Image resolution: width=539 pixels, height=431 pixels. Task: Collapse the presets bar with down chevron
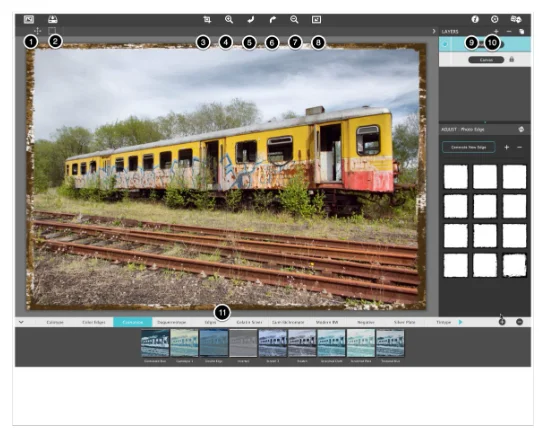coord(21,322)
